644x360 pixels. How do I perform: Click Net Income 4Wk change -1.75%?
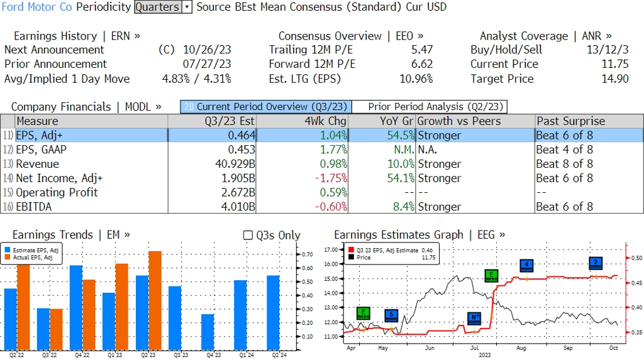[331, 178]
